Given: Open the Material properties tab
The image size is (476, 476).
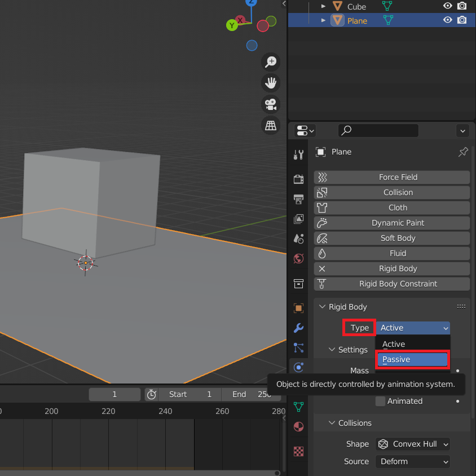Looking at the screenshot, I should [x=299, y=426].
